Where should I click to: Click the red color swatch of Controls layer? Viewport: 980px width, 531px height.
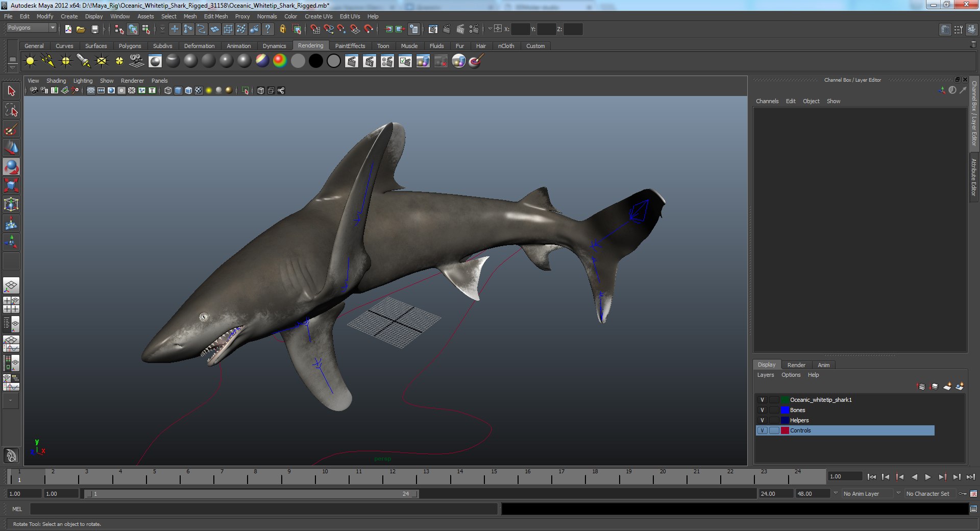click(785, 430)
